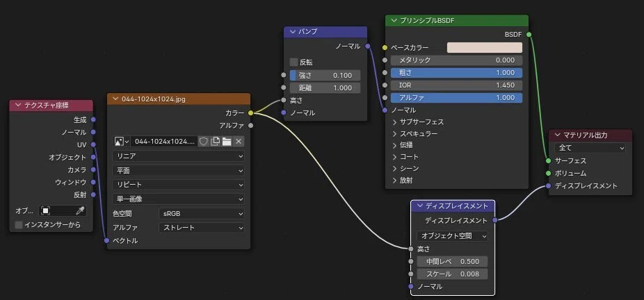The image size is (644, 300).
Task: Toggle fake user shield icon on image
Action: click(203, 142)
